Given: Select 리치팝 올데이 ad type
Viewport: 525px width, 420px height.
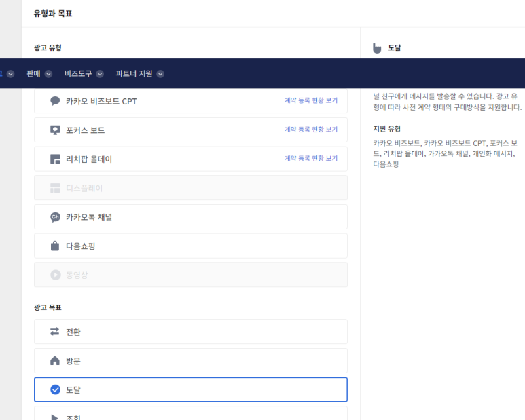Looking at the screenshot, I should (x=191, y=159).
